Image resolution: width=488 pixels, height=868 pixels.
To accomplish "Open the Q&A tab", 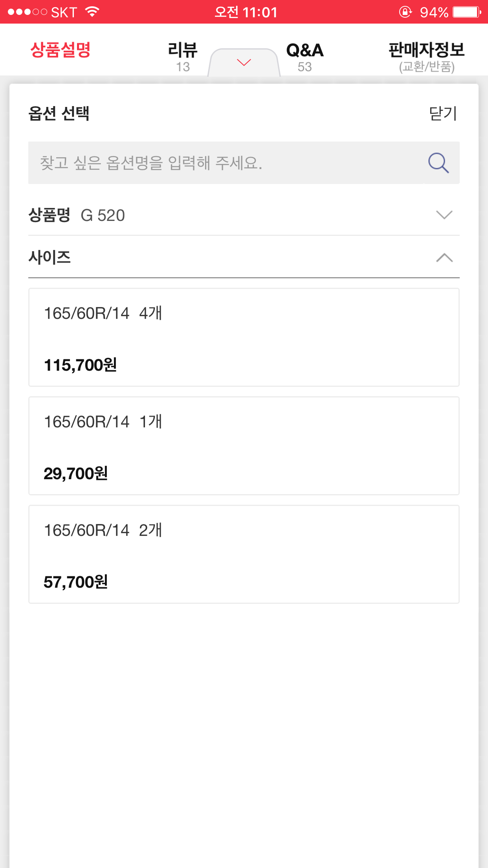I will tap(305, 56).
